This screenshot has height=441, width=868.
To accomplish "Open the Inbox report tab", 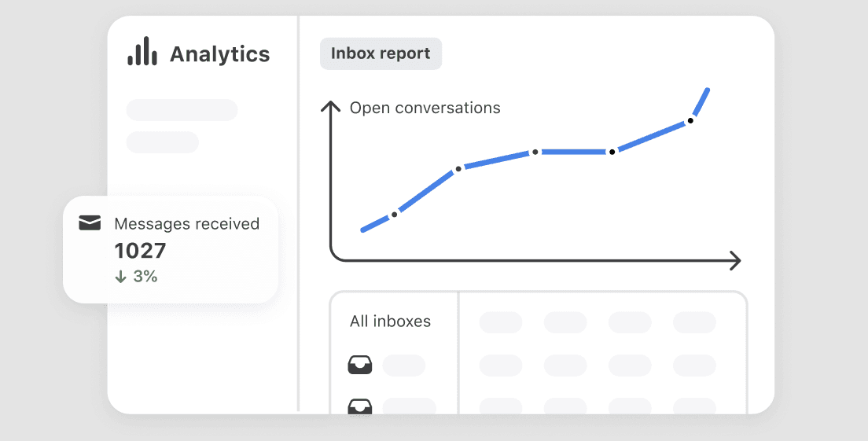I will (381, 53).
